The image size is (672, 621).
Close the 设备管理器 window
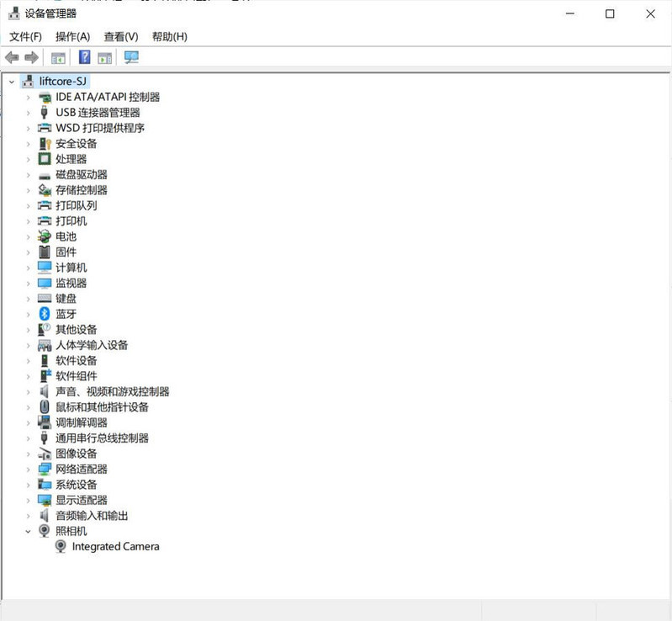tap(650, 13)
